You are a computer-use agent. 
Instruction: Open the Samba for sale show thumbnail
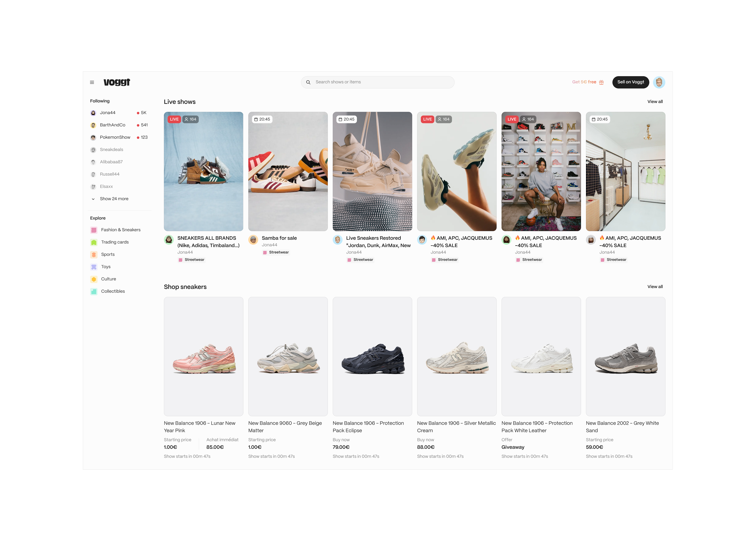[288, 171]
